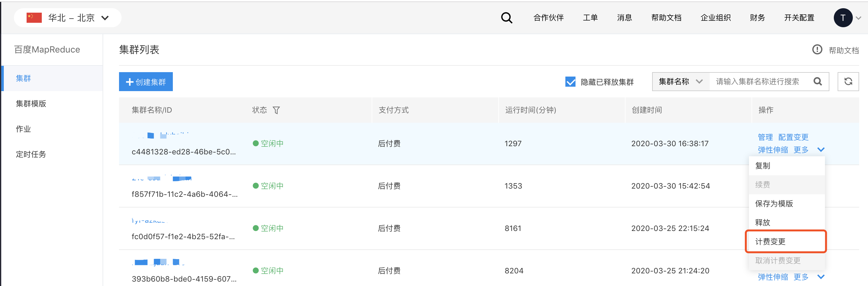The width and height of the screenshot is (868, 286).
Task: Open the 帮助文档 link next to the info icon
Action: tap(843, 51)
